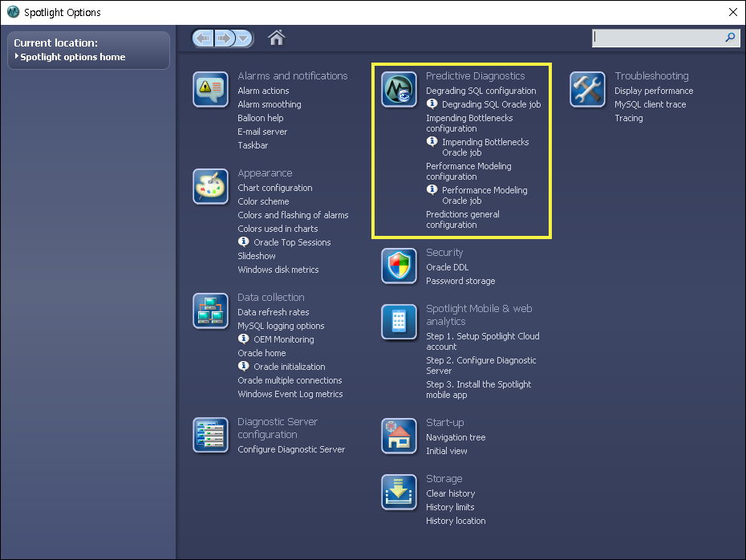Open the Troubleshooting tools icon

click(587, 89)
